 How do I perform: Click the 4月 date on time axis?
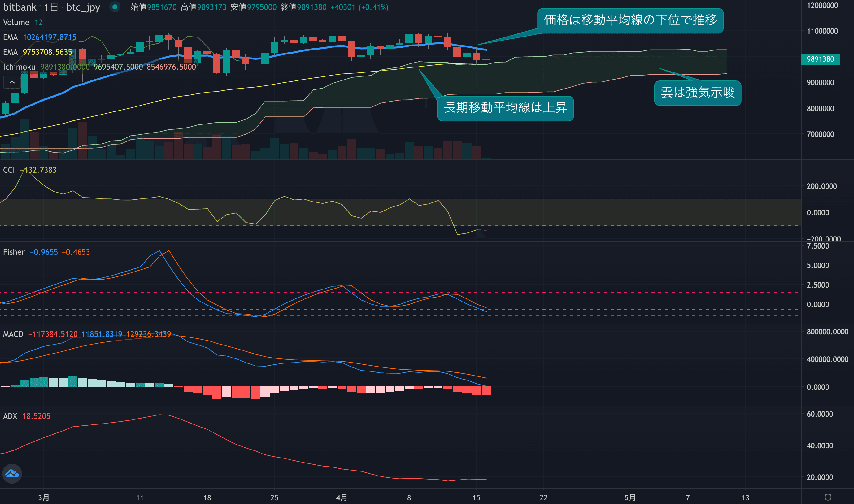(342, 497)
